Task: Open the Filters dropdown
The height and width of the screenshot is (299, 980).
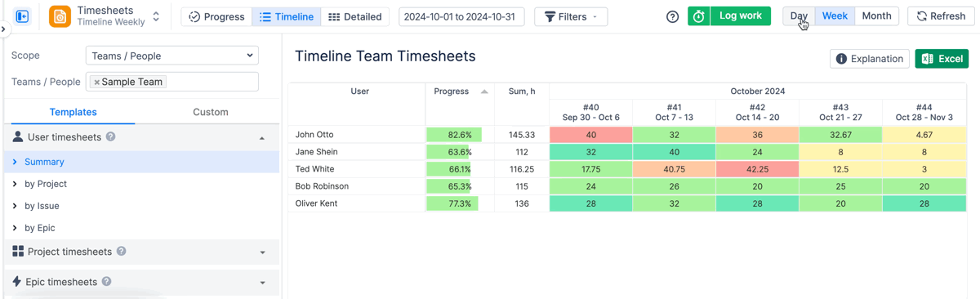Action: pyautogui.click(x=571, y=16)
